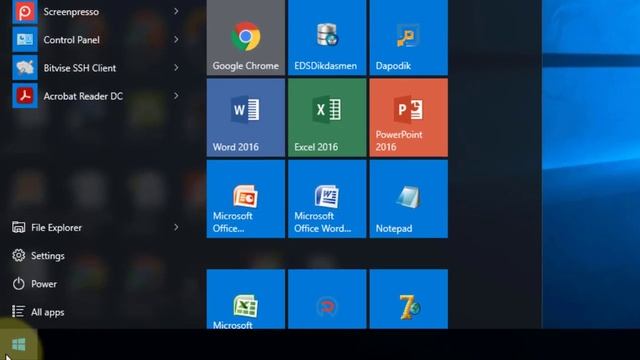Open File Explorer from the Start menu
This screenshot has height=360, width=640.
click(56, 227)
